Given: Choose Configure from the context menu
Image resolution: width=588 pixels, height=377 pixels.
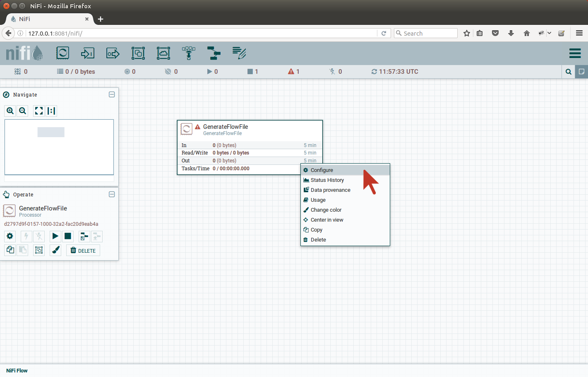Looking at the screenshot, I should [322, 170].
